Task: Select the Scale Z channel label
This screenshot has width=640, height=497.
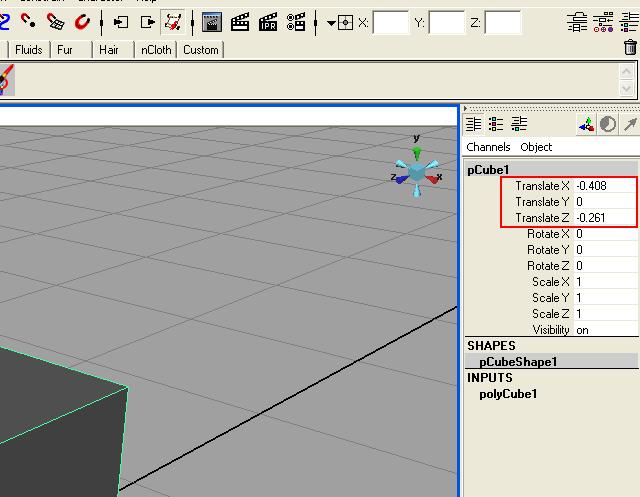Action: pos(551,314)
